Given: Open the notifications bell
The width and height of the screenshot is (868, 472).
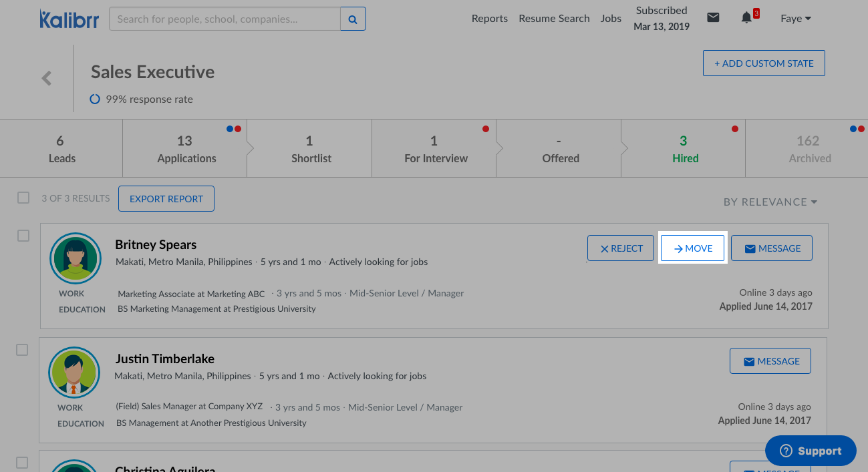Looking at the screenshot, I should tap(747, 18).
